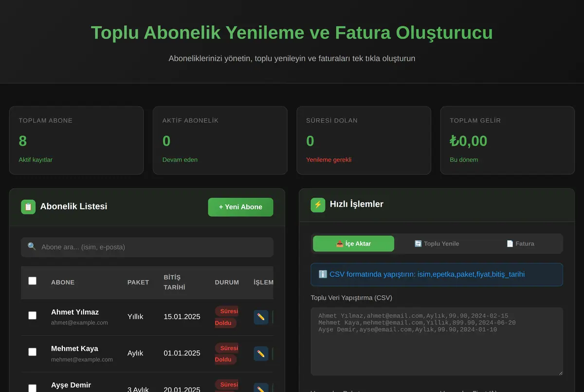Click the Toplam Abone stat card
The width and height of the screenshot is (584, 392).
[x=76, y=141]
